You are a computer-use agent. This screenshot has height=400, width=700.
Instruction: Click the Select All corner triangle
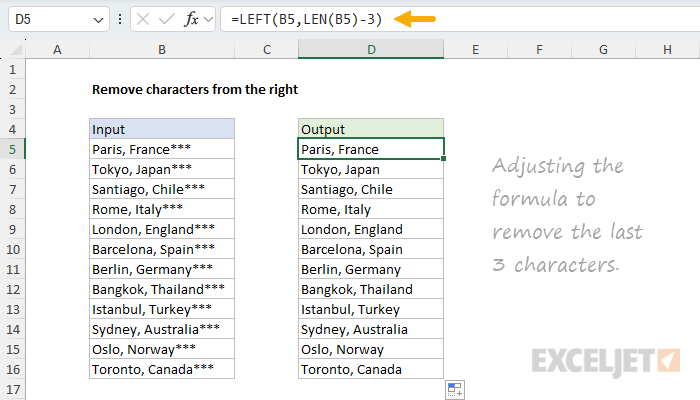[17, 49]
